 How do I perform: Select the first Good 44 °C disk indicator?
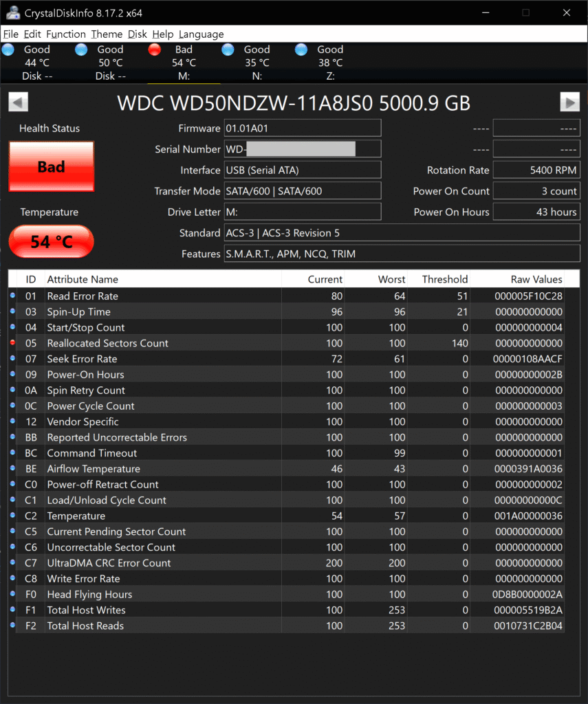tap(36, 63)
